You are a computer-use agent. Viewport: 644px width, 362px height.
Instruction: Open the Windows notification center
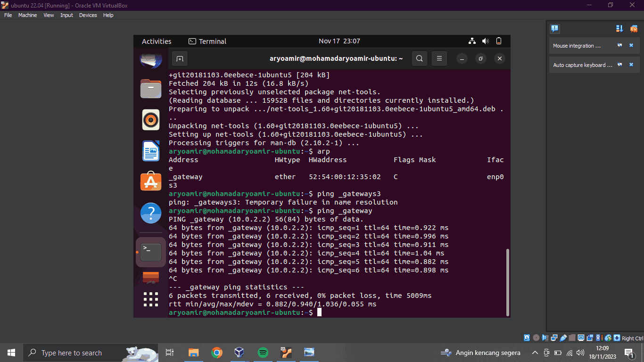(630, 353)
